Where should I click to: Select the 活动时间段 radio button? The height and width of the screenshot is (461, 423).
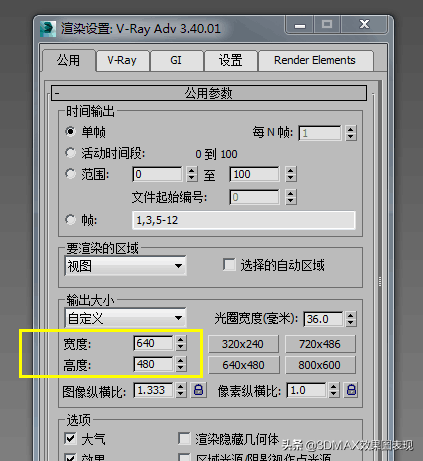click(x=70, y=153)
